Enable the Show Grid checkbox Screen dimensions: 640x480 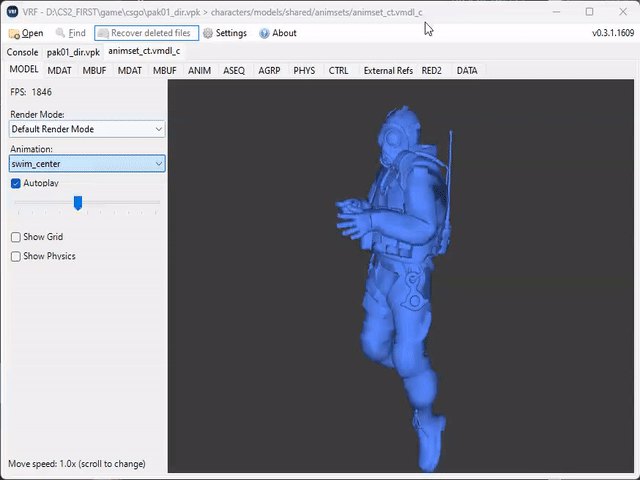click(x=16, y=237)
